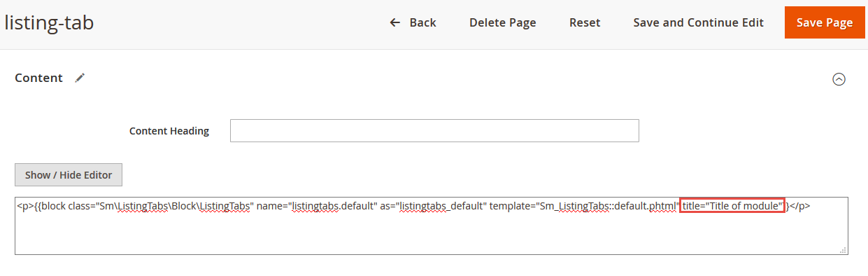Click Reset in the page header
This screenshot has width=868, height=276.
click(x=585, y=22)
